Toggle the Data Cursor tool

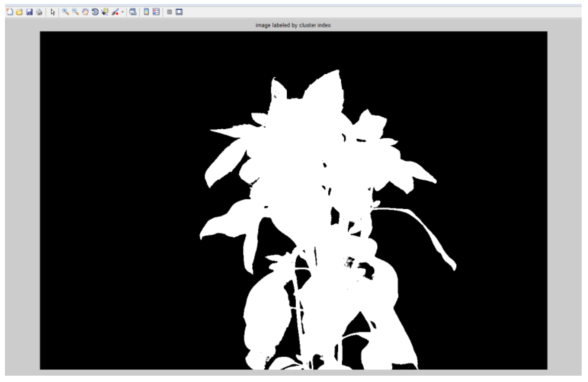105,12
